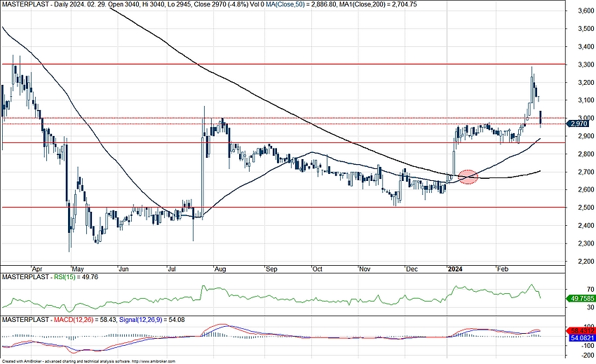Click the Dec month label on time axis
The width and height of the screenshot is (596, 364).
coord(412,269)
